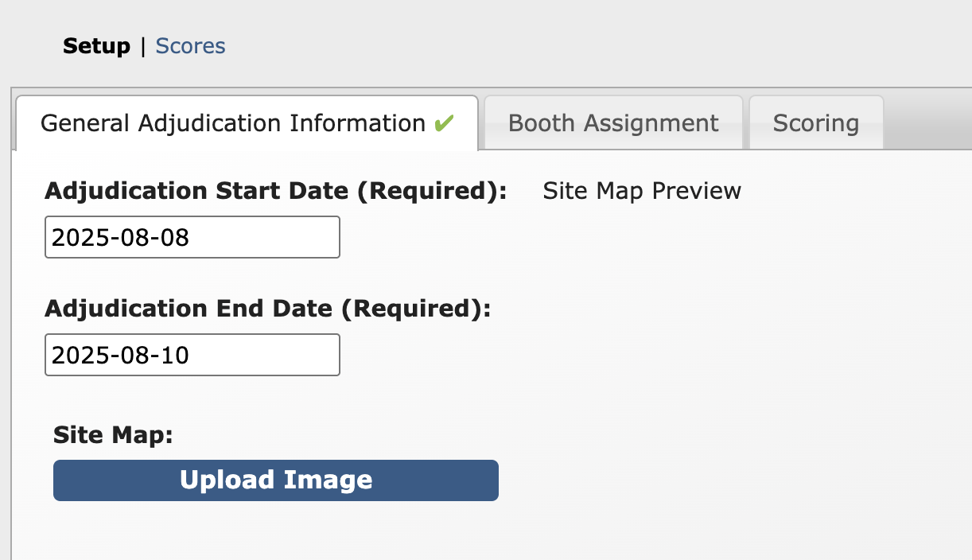The width and height of the screenshot is (972, 560).
Task: Focus the Adjudication End Date field
Action: [x=192, y=355]
